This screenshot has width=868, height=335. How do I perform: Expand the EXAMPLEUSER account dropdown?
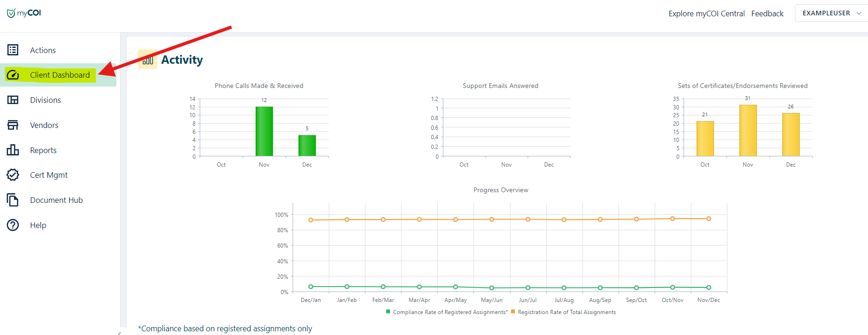[x=831, y=13]
